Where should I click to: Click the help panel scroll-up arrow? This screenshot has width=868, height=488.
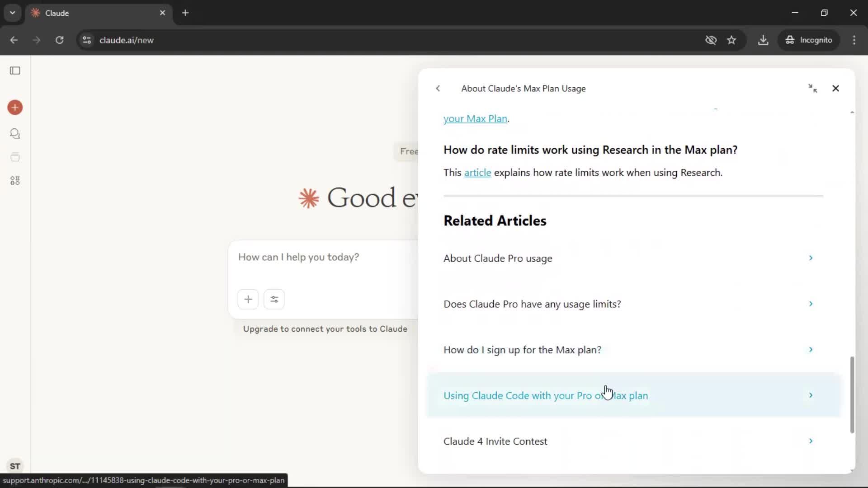[852, 112]
